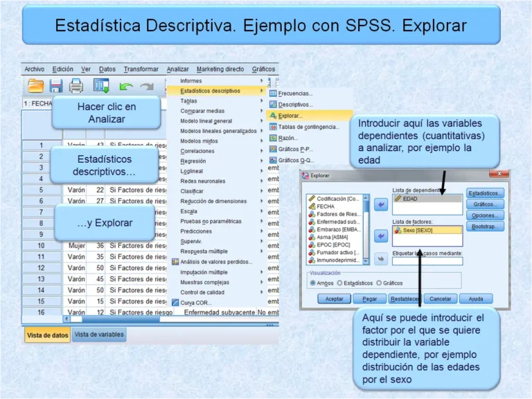Expand the Modelo lineal general submenu
Viewport: 532px width, 399px height.
click(217, 121)
